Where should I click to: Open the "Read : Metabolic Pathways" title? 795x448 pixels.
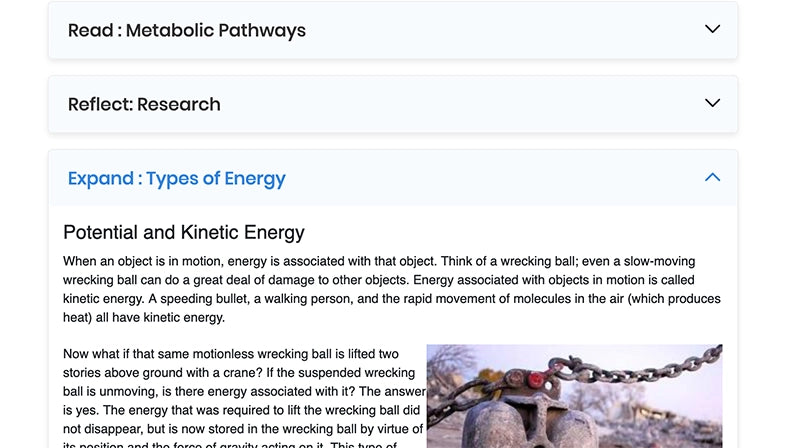pos(186,30)
